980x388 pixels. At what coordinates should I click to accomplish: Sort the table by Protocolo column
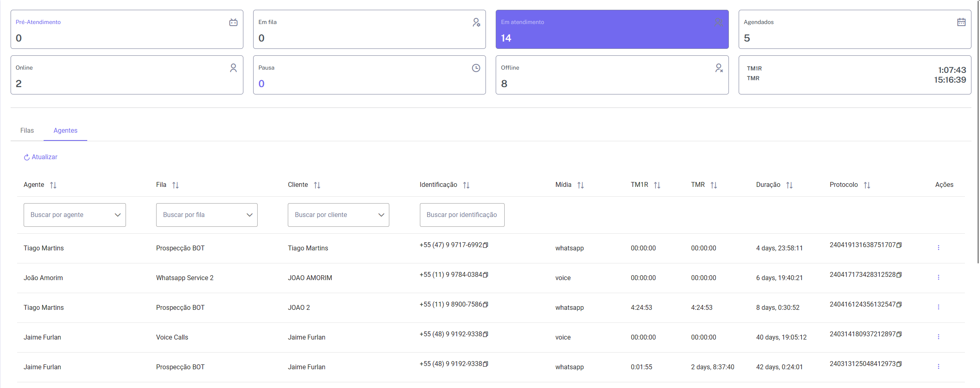pos(867,185)
